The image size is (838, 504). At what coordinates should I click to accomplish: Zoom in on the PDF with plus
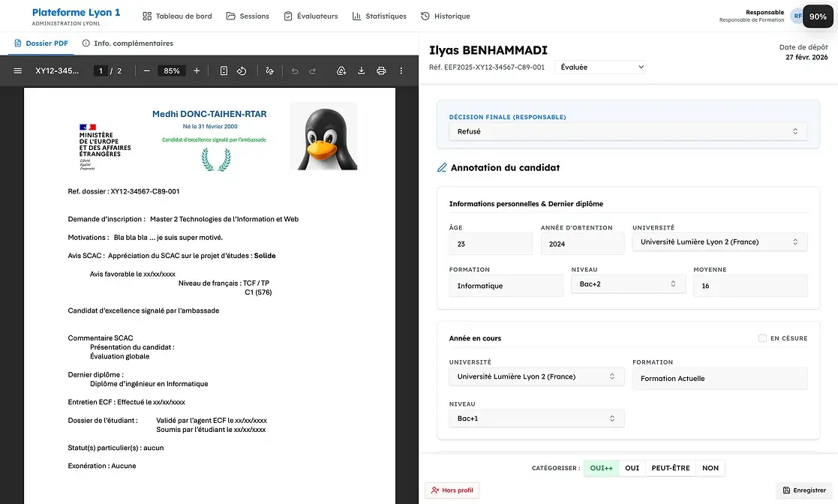(x=197, y=70)
